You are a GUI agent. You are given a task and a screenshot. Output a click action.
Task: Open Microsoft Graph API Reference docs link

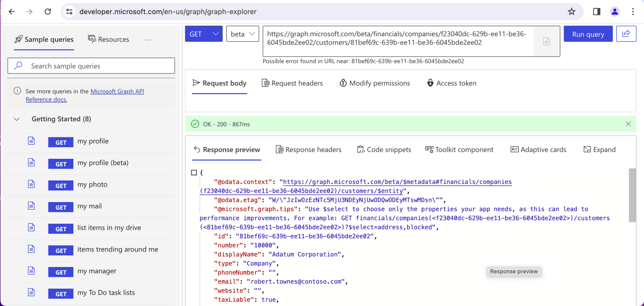click(x=117, y=91)
